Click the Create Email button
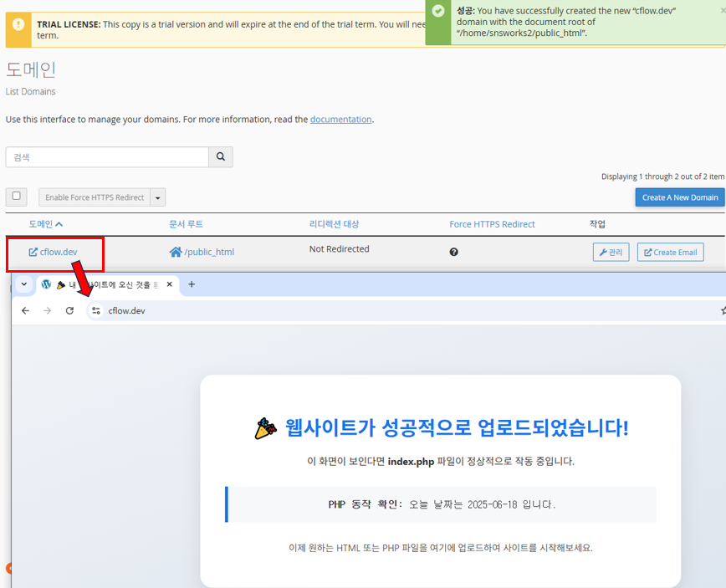The image size is (726, 588). click(670, 252)
